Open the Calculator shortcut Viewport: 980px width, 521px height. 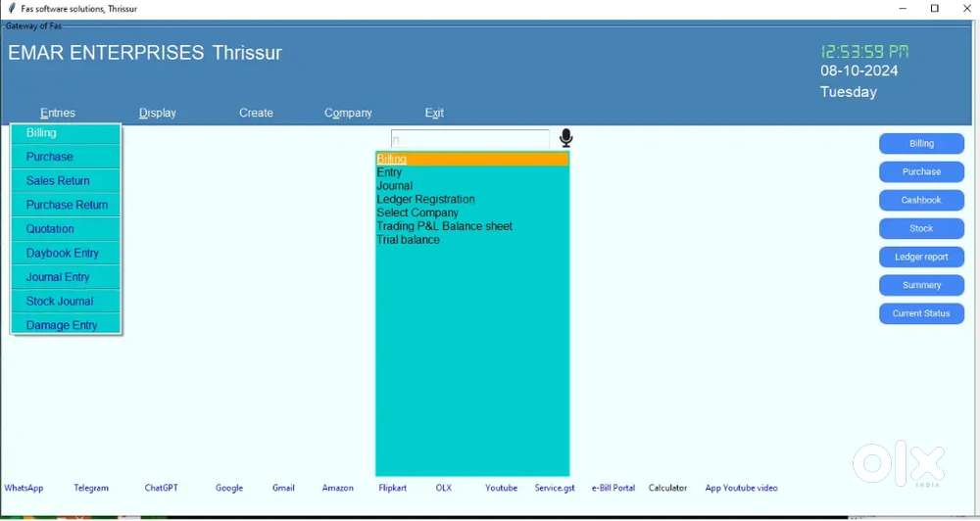click(667, 488)
